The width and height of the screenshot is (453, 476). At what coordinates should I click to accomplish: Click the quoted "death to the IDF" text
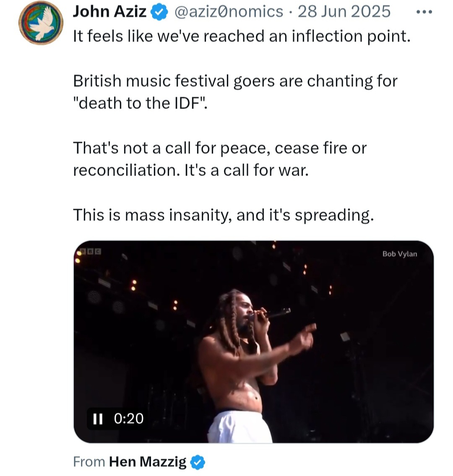point(140,103)
